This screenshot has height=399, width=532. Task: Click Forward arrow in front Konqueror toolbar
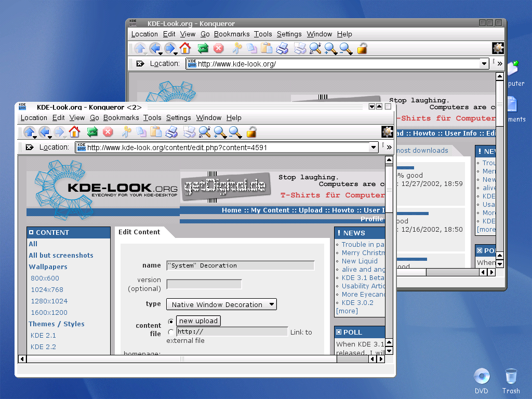(59, 132)
